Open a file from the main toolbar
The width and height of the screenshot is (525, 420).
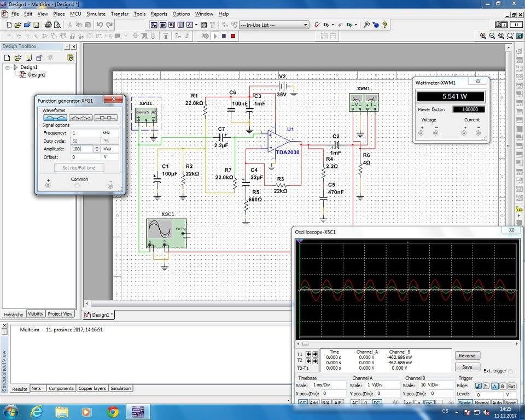tap(18, 25)
